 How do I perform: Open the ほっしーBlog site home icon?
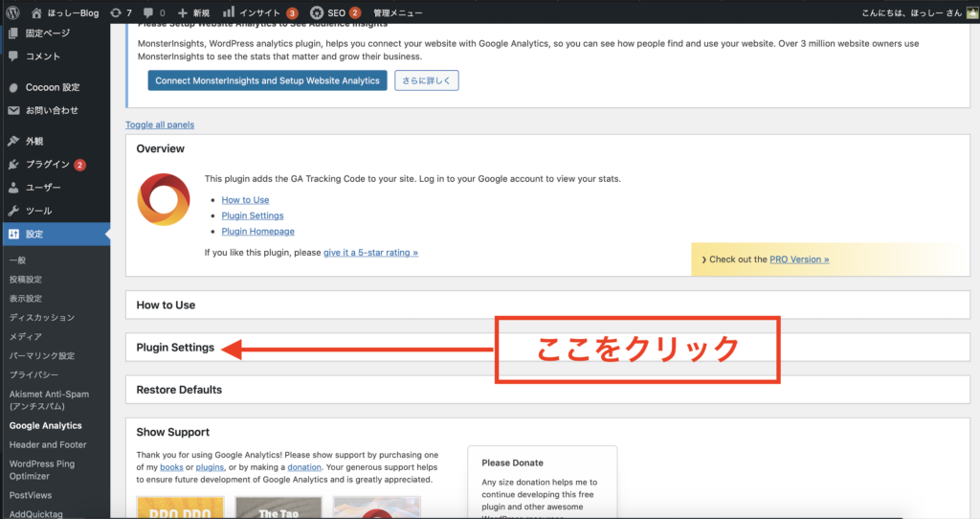[37, 12]
